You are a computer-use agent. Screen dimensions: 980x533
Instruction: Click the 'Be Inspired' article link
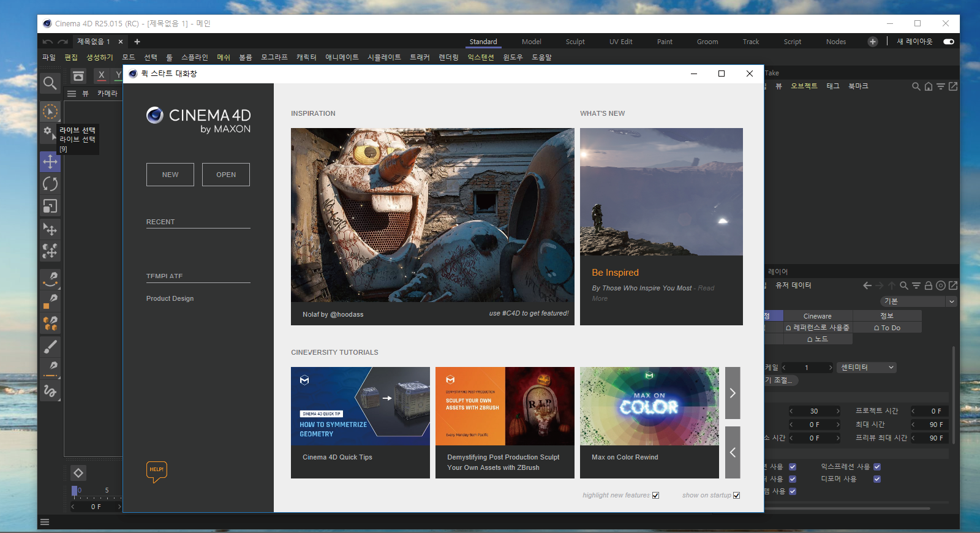point(615,273)
